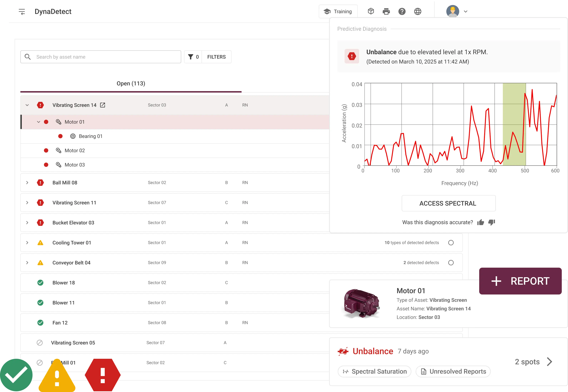Click the help question mark icon

402,11
